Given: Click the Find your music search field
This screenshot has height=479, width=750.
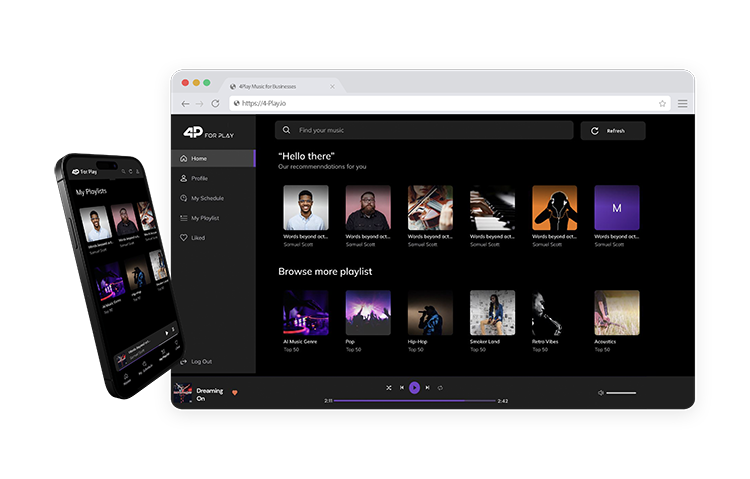Looking at the screenshot, I should pos(424,130).
